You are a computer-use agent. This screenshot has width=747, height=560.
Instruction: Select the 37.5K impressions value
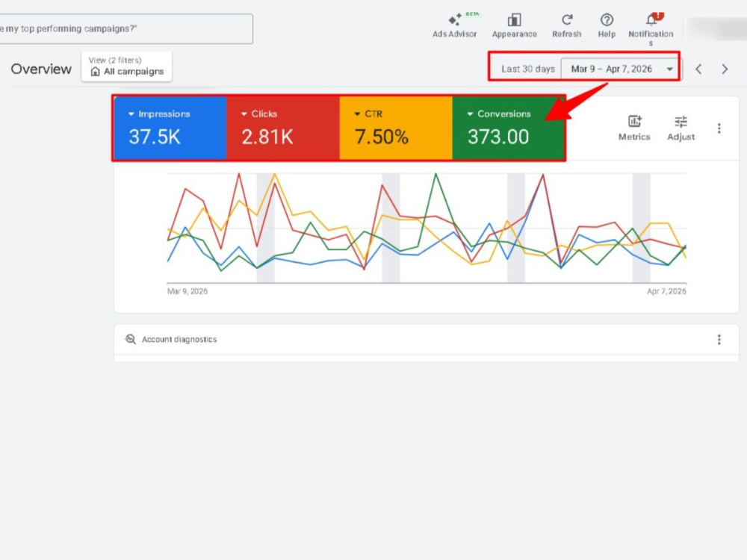tap(155, 137)
